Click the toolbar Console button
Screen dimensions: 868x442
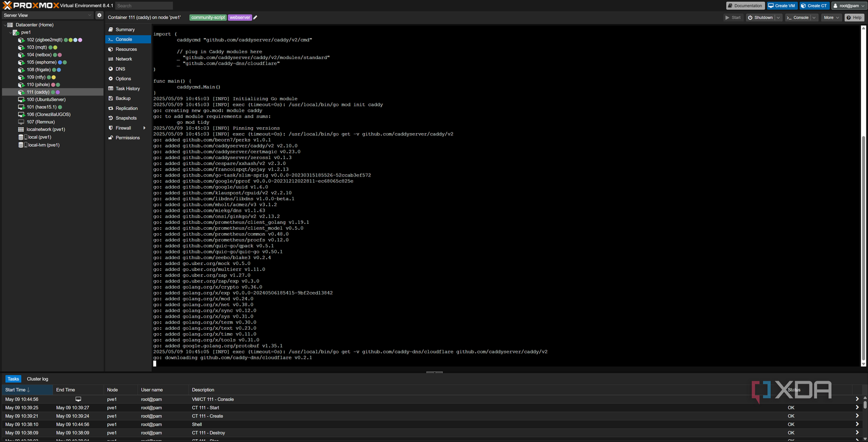click(x=798, y=18)
